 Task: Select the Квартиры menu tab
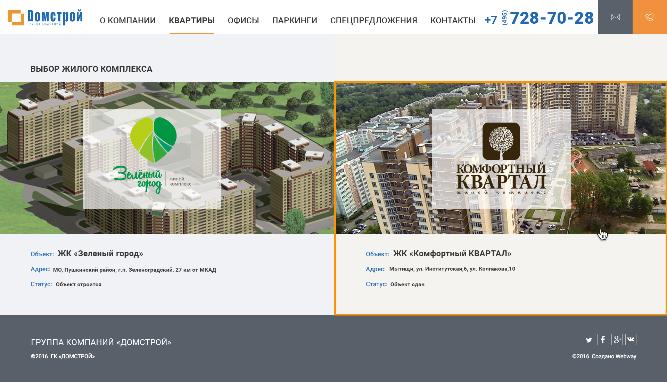(191, 20)
